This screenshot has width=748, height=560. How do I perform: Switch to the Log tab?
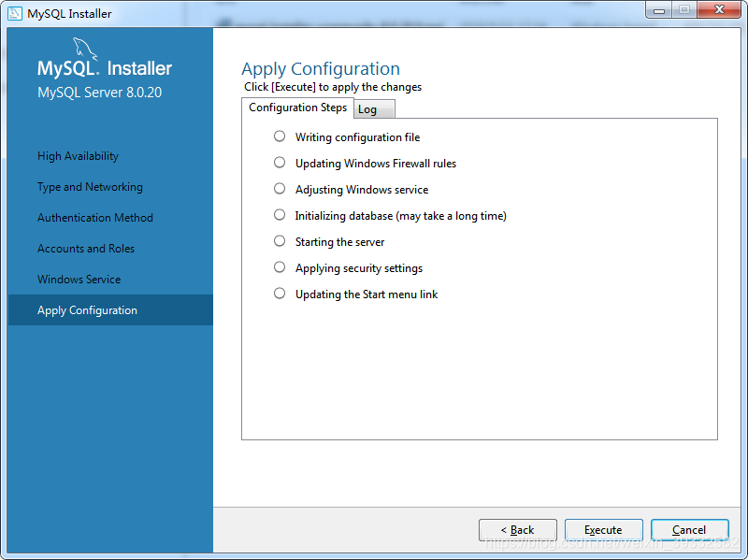click(x=374, y=109)
